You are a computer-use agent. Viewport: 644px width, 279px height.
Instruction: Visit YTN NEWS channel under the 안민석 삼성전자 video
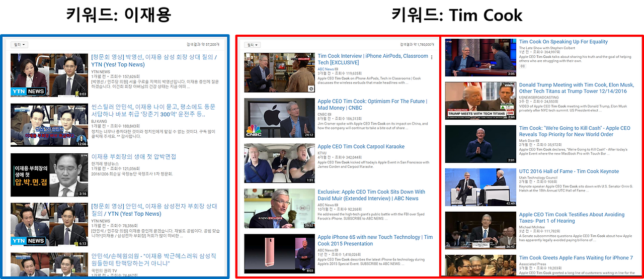tap(101, 221)
